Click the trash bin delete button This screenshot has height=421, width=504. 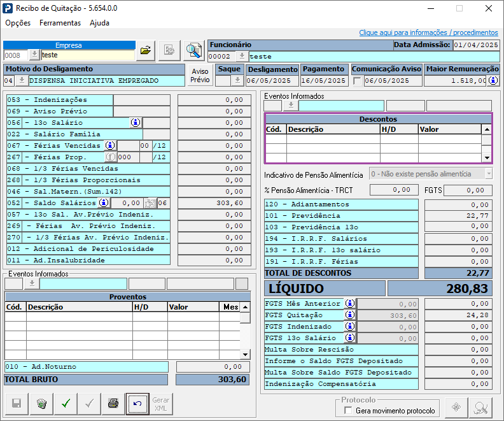[x=41, y=403]
